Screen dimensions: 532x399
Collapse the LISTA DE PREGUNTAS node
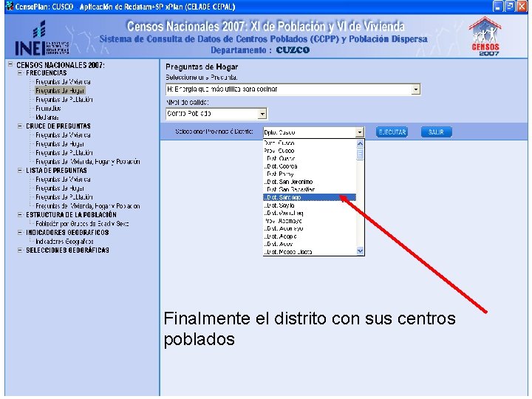(20, 171)
